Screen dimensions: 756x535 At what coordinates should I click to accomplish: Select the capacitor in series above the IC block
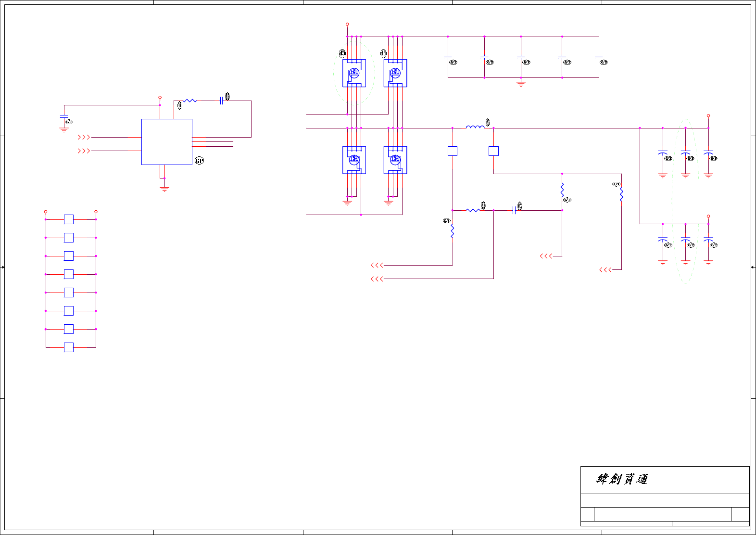point(221,101)
